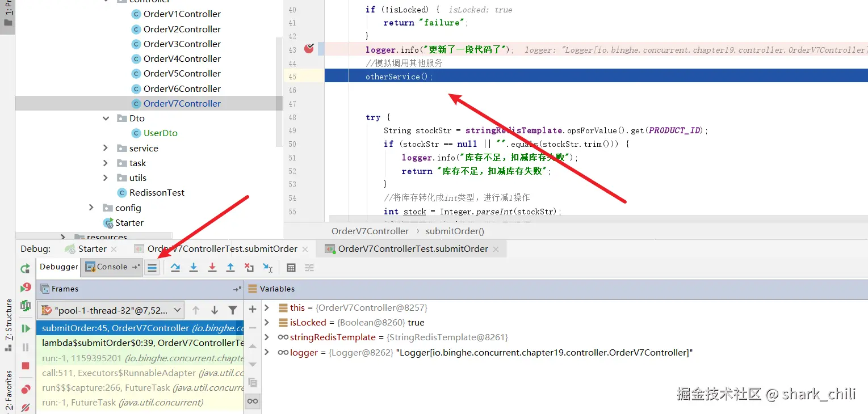
Task: Click the Drop Frame icon
Action: [249, 268]
